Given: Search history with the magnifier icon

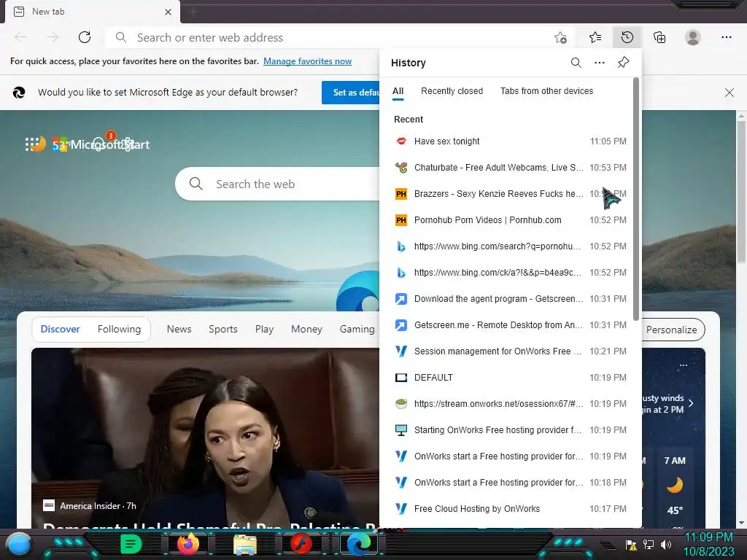Looking at the screenshot, I should [x=576, y=63].
